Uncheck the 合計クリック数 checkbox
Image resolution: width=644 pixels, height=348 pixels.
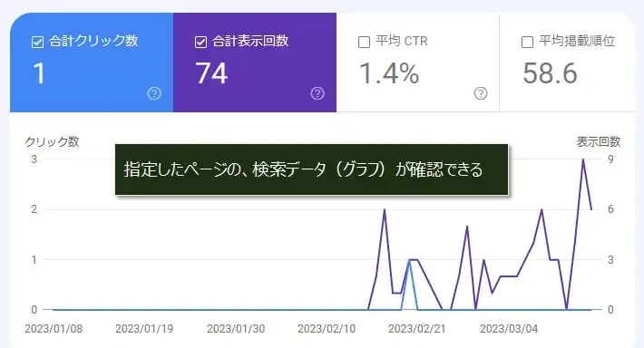point(37,42)
